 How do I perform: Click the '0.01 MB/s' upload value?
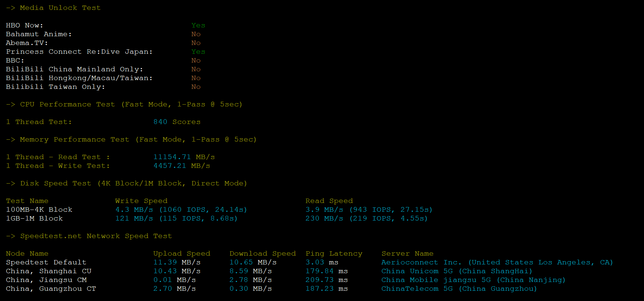[x=174, y=280]
